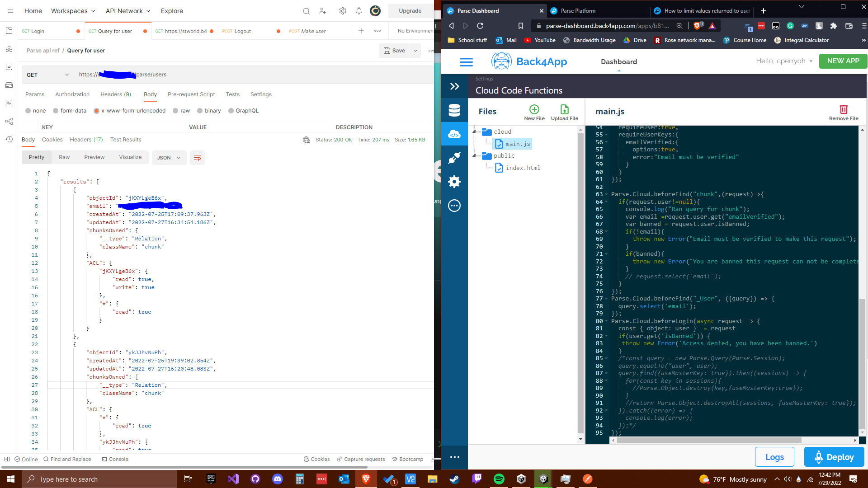Open the Back4App app settings gear icon
Image resolution: width=868 pixels, height=488 pixels.
point(454,182)
